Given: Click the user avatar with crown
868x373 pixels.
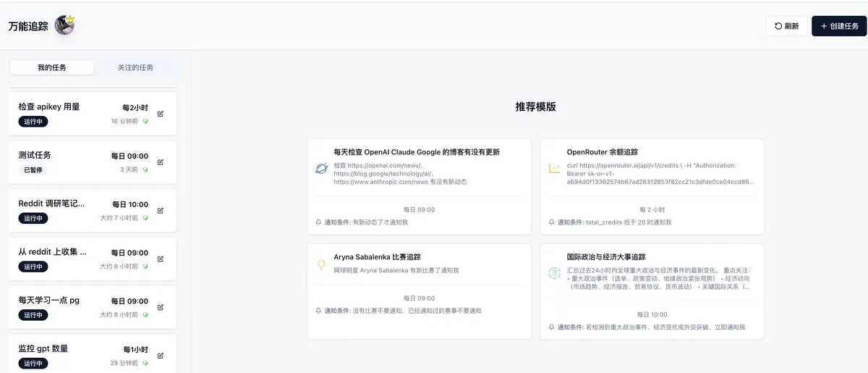Looking at the screenshot, I should click(64, 25).
